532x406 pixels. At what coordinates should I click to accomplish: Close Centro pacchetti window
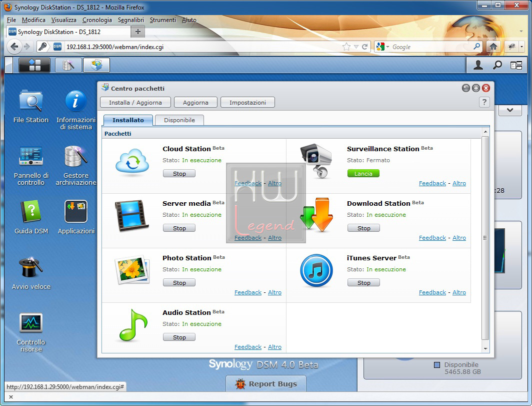pos(486,88)
